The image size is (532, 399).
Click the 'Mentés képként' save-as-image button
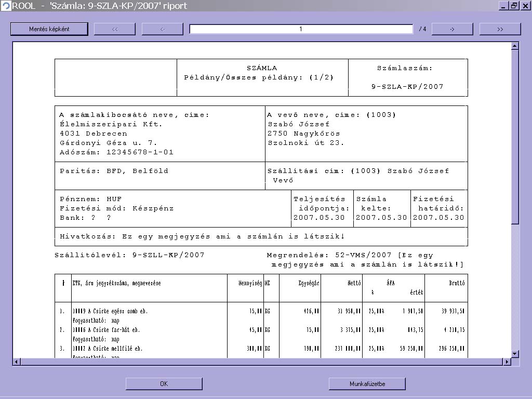pos(49,29)
